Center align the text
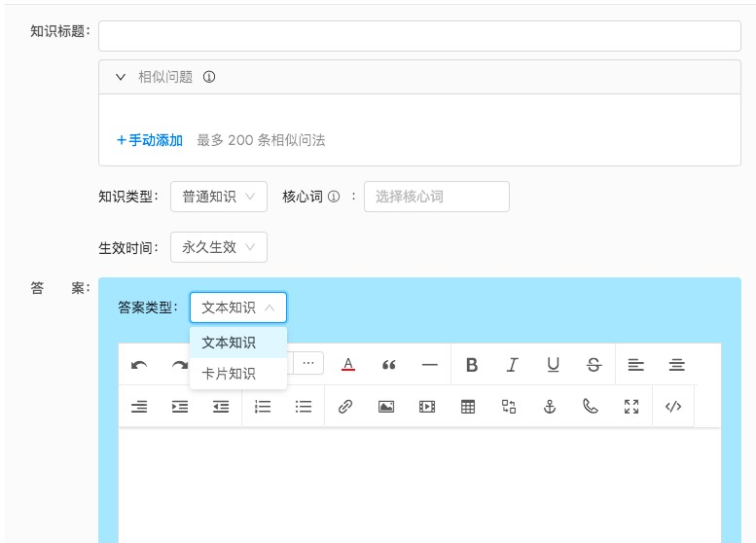The image size is (756, 543). pyautogui.click(x=676, y=365)
